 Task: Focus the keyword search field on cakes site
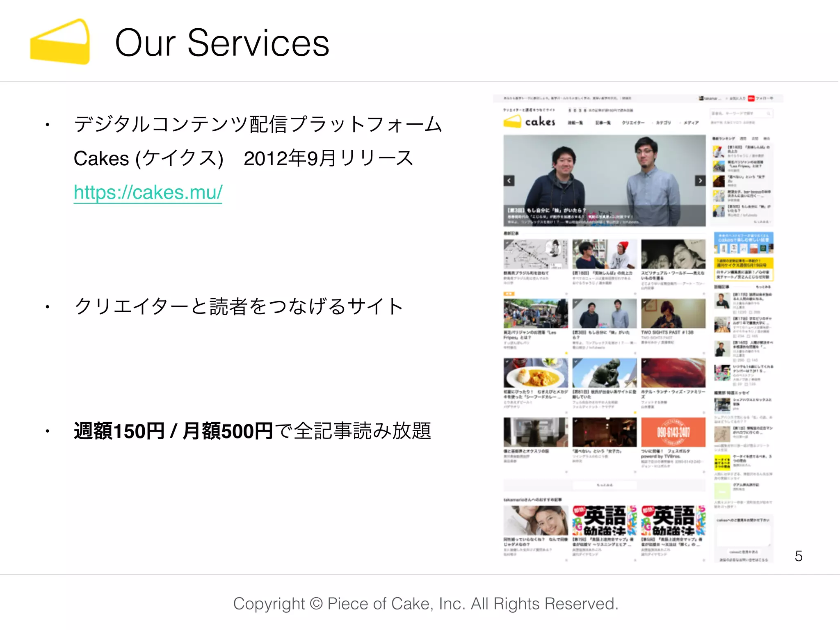[742, 113]
